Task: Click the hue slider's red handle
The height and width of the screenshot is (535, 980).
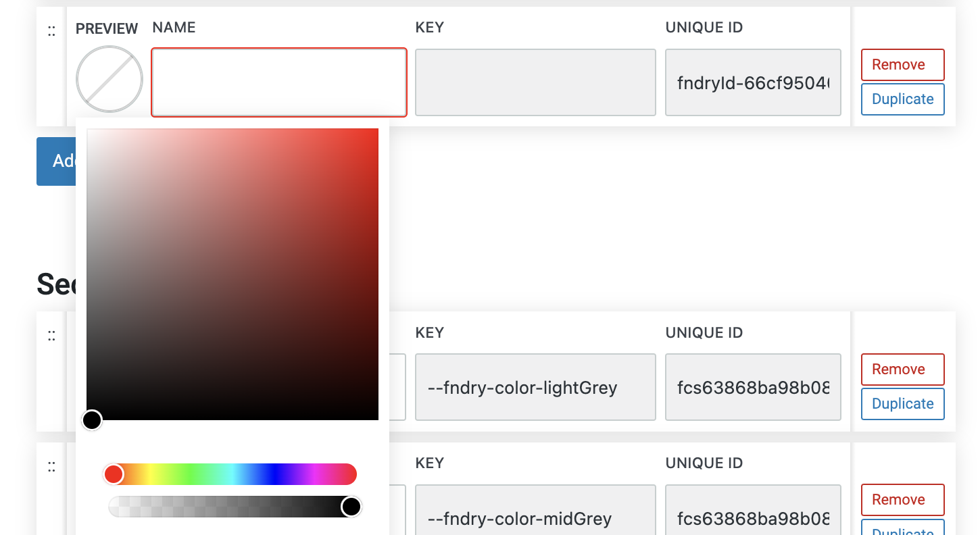Action: pos(114,474)
